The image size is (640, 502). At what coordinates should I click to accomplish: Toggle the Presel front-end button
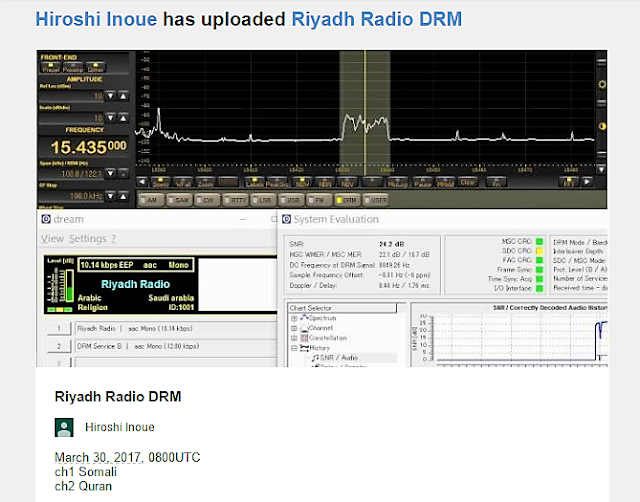pos(51,67)
